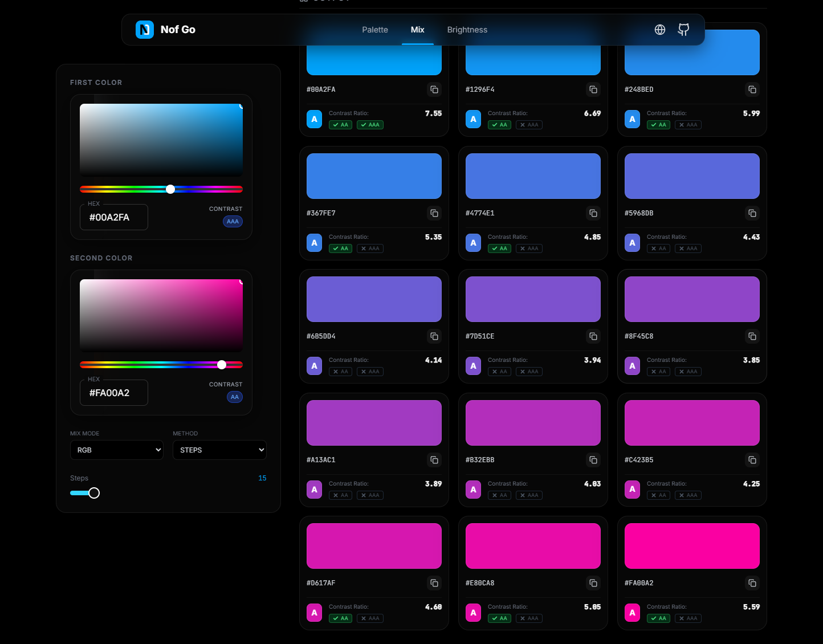Image resolution: width=823 pixels, height=644 pixels.
Task: Switch to the Brightness tab
Action: pyautogui.click(x=467, y=30)
